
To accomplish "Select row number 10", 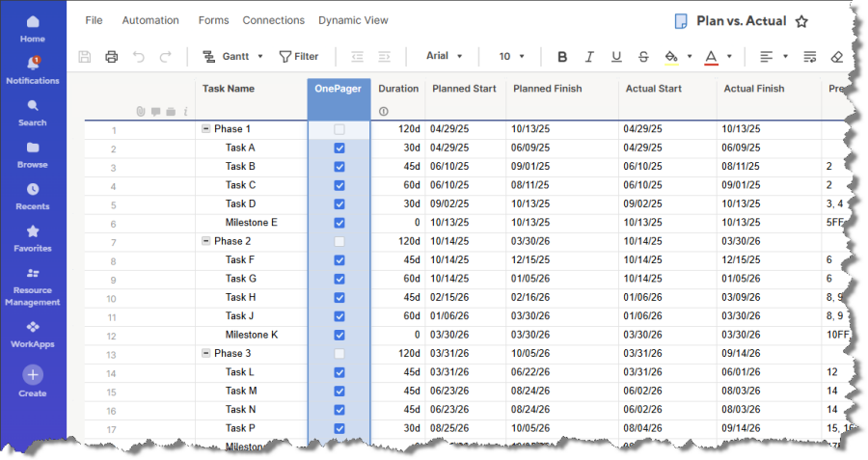I will (x=111, y=299).
